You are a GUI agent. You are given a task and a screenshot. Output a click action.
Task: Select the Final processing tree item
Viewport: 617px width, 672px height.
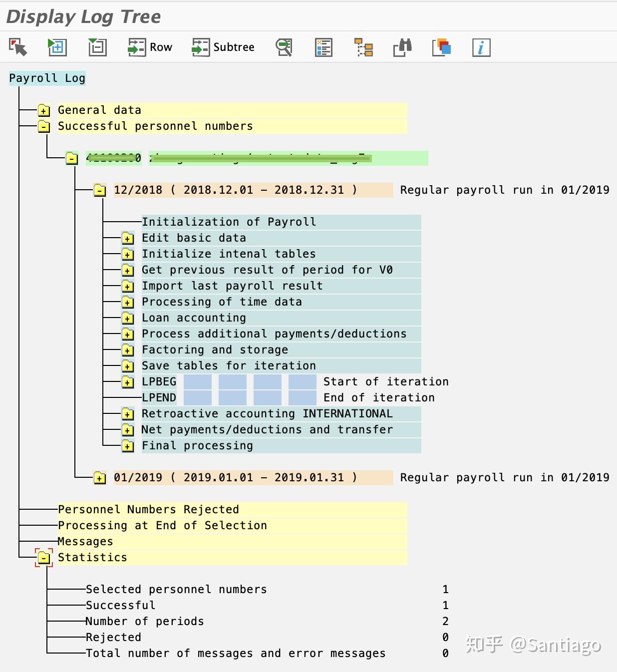click(x=197, y=445)
